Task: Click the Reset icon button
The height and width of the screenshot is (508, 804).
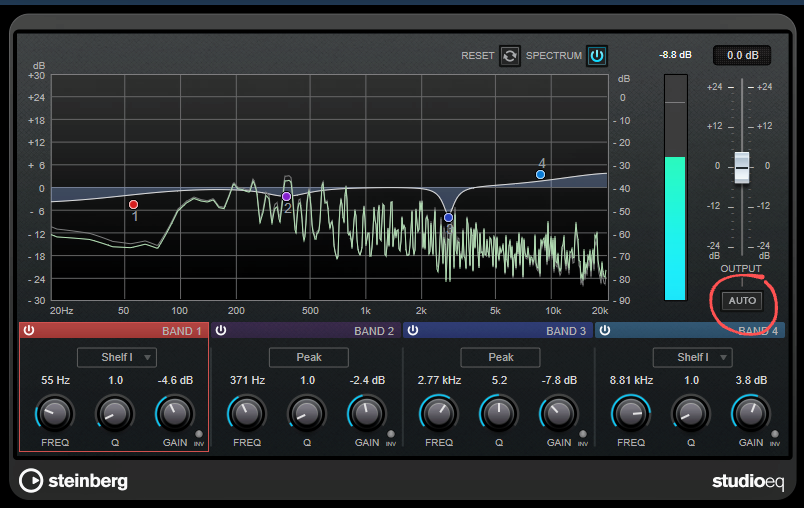Action: pos(510,56)
